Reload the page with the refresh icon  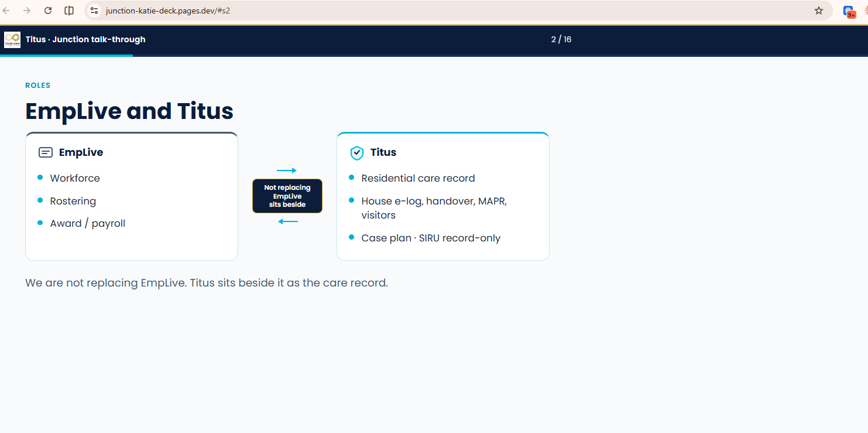[x=48, y=11]
